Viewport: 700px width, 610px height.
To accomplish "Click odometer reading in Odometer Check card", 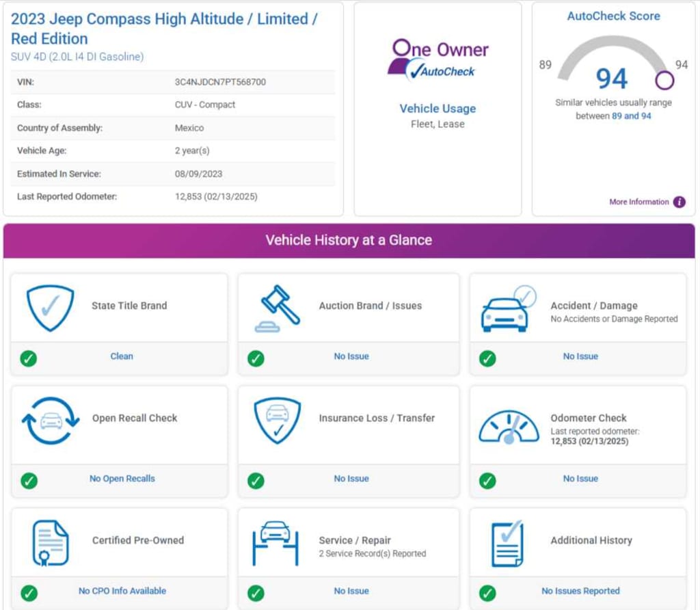I will click(x=589, y=441).
